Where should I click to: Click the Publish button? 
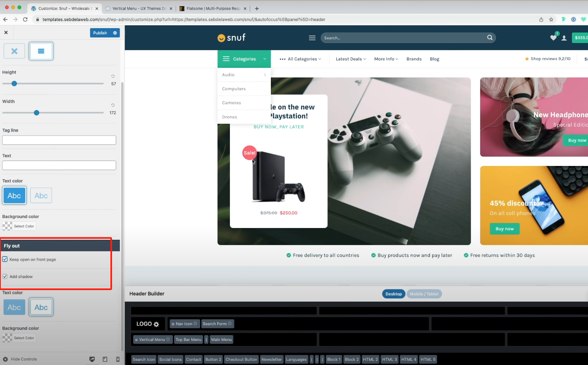click(100, 33)
